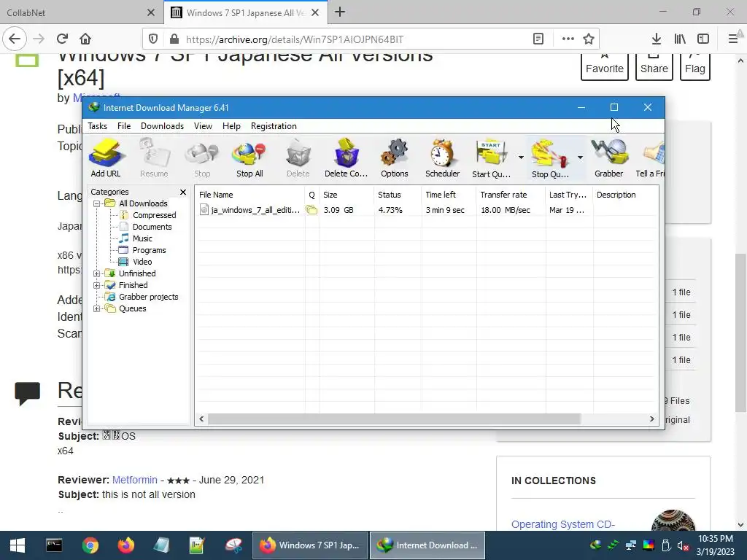Click the Favorite button on archive.org
Image resolution: width=747 pixels, height=560 pixels.
pos(605,66)
